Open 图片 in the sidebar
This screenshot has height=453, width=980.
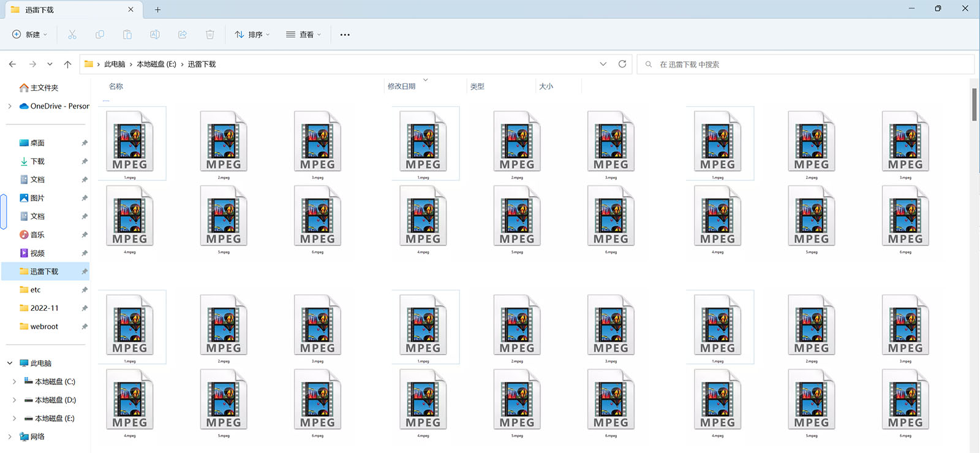37,198
